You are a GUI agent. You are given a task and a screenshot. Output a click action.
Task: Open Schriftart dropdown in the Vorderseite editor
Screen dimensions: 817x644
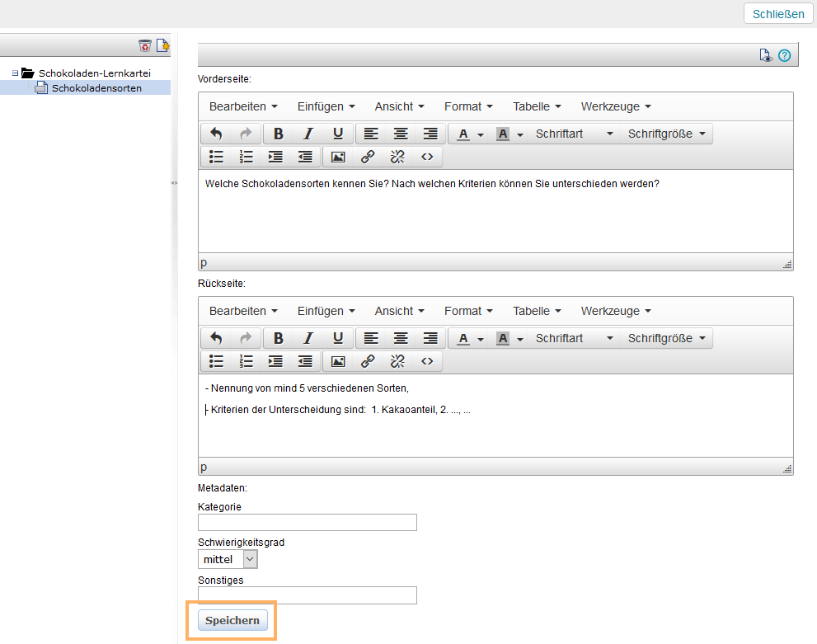click(x=575, y=134)
